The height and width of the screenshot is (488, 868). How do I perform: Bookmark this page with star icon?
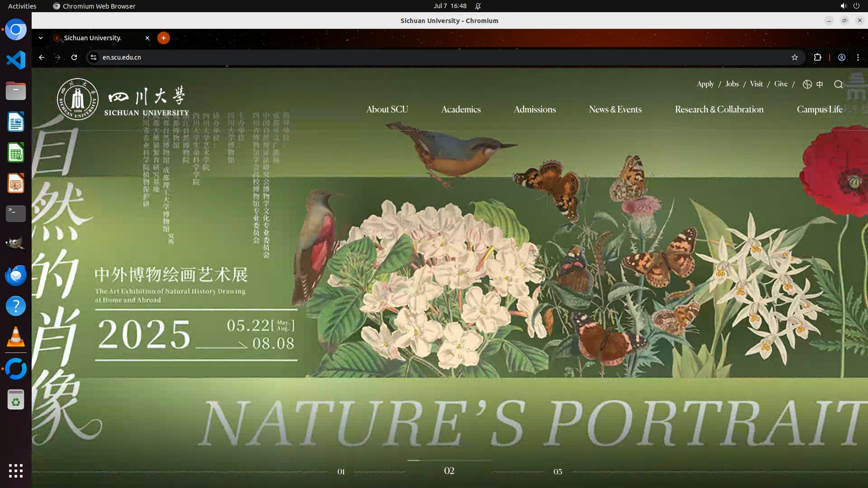(794, 57)
